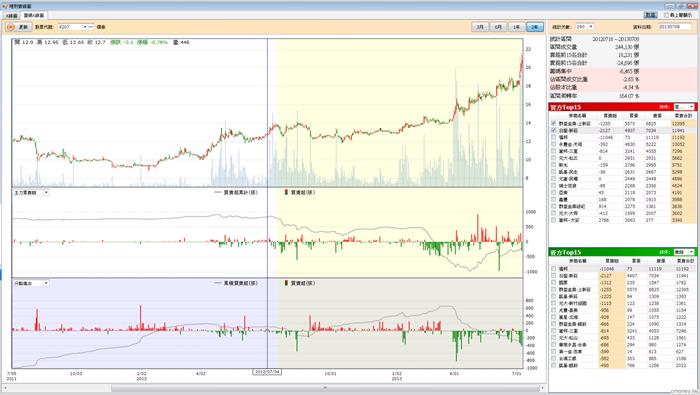Sort 賣方Top15 by 賣張 column header
The image size is (700, 395).
661,261
